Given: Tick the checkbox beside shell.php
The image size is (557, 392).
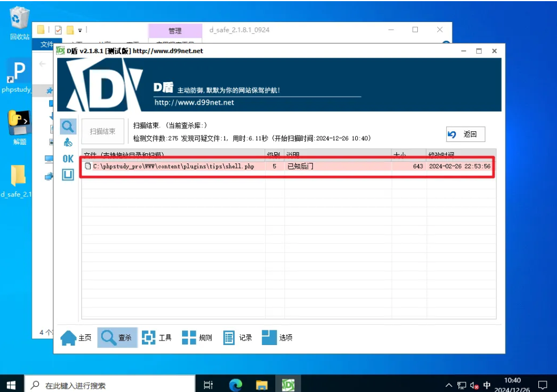Looking at the screenshot, I should (88, 166).
